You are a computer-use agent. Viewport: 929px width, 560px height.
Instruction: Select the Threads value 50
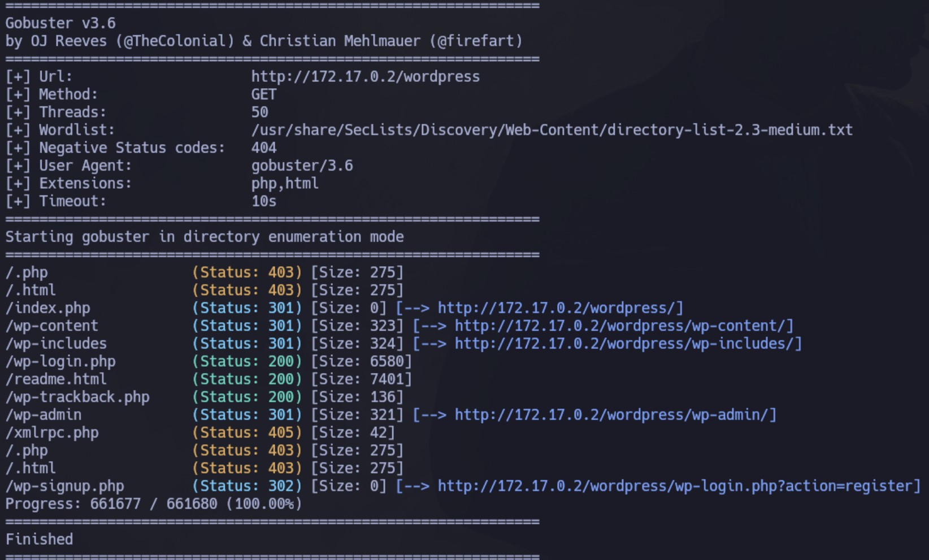(260, 112)
